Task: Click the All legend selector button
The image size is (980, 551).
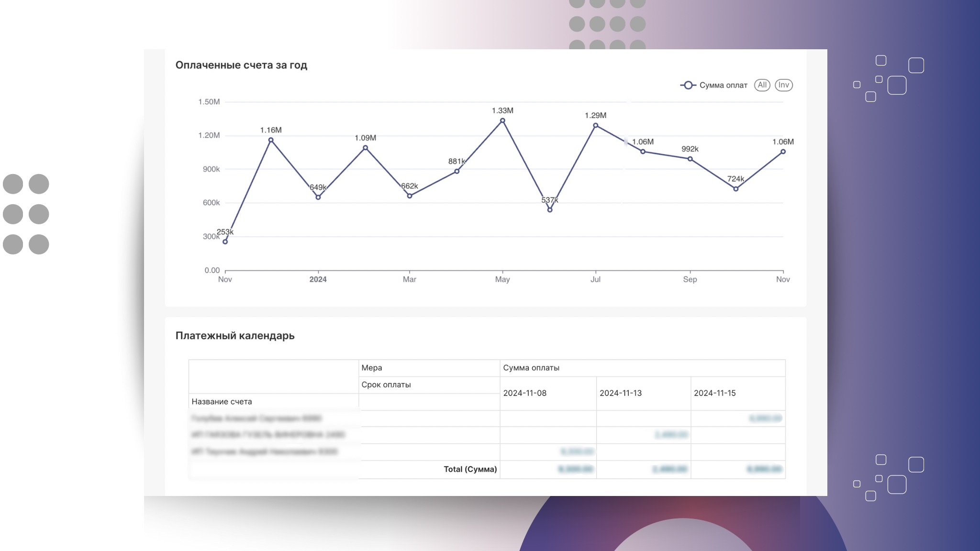Action: tap(762, 85)
